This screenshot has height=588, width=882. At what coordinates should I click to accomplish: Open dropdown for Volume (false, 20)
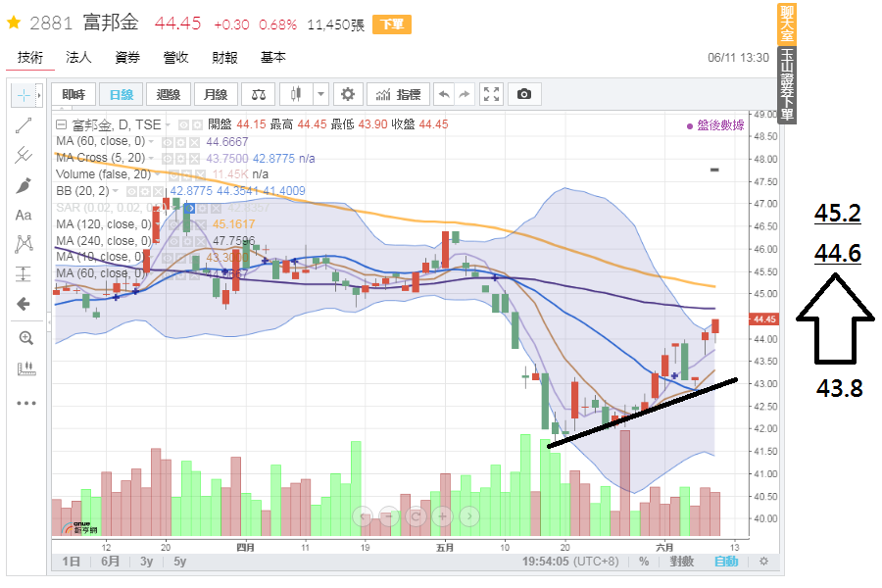tap(158, 174)
